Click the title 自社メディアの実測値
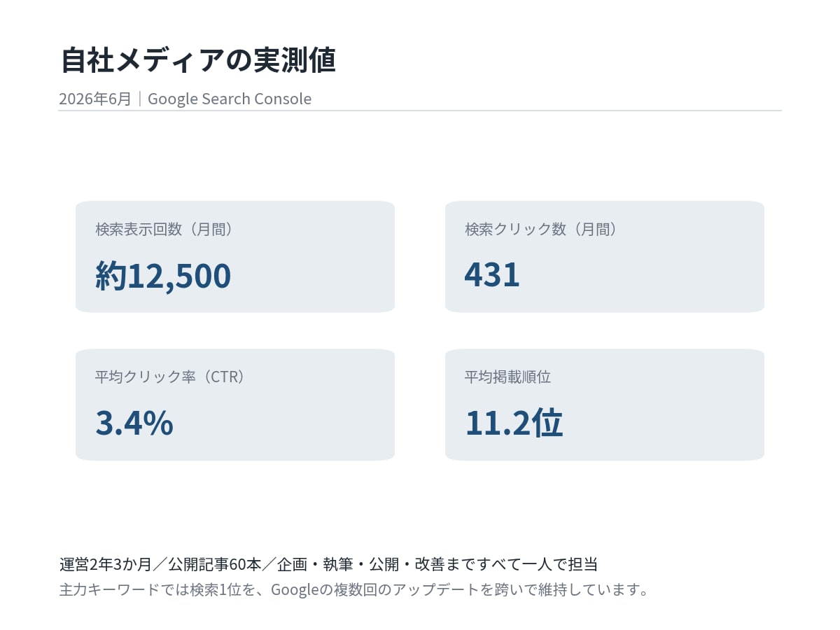Image resolution: width=840 pixels, height=630 pixels. [x=198, y=60]
